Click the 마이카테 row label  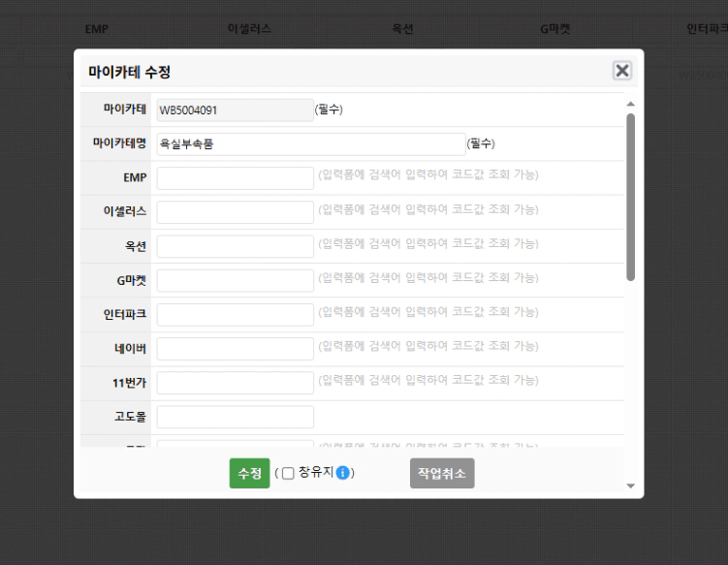tap(124, 109)
